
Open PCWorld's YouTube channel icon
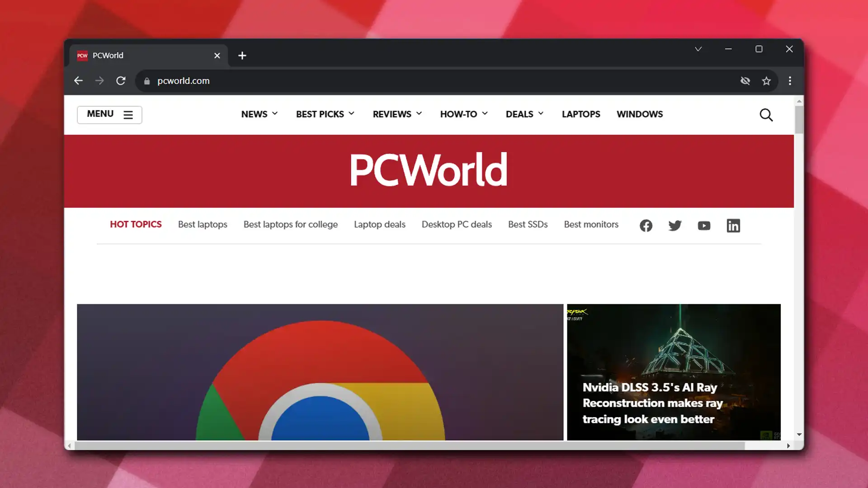point(704,225)
